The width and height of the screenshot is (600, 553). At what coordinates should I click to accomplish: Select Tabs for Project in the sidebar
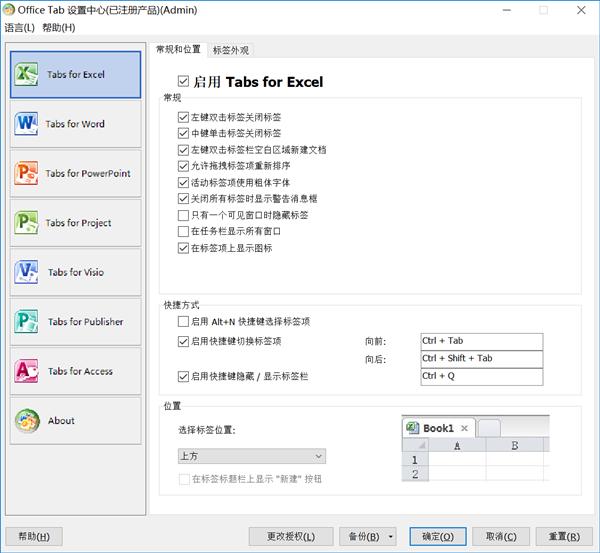(75, 222)
